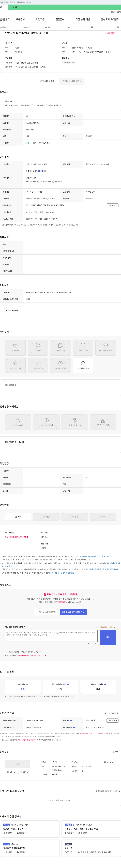Jump to 근무조건 section tab

[x=26, y=27]
